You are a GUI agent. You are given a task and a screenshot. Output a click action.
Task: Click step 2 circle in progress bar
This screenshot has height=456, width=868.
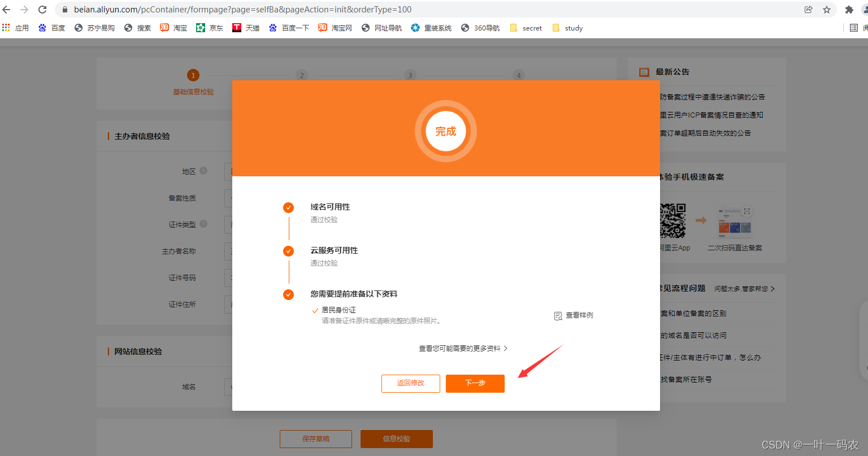(x=302, y=75)
